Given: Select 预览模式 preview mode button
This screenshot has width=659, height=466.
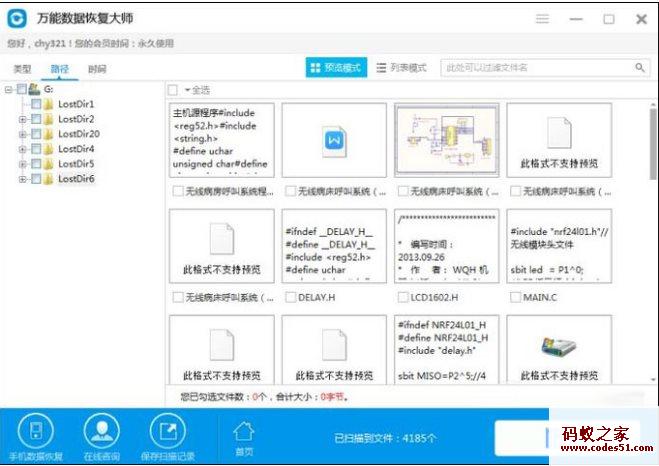Looking at the screenshot, I should 335,68.
